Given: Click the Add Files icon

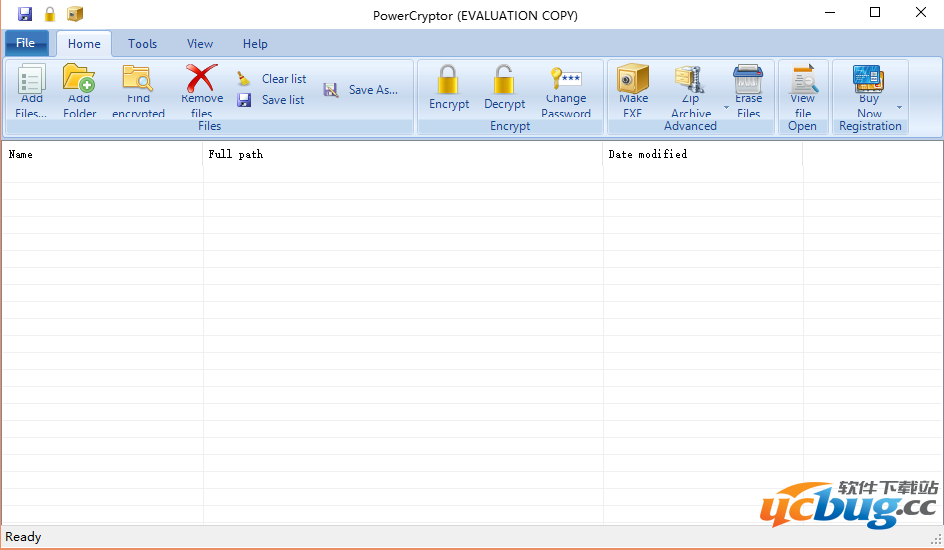Looking at the screenshot, I should click(31, 79).
